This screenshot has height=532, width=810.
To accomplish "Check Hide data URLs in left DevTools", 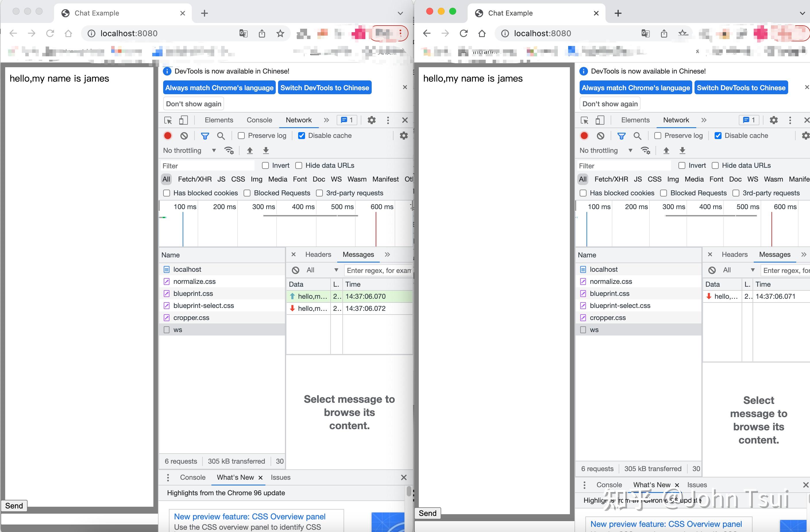I will point(299,165).
